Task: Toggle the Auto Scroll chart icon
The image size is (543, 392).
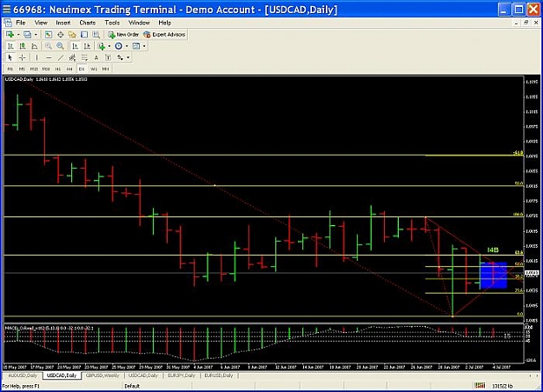Action: click(x=75, y=46)
